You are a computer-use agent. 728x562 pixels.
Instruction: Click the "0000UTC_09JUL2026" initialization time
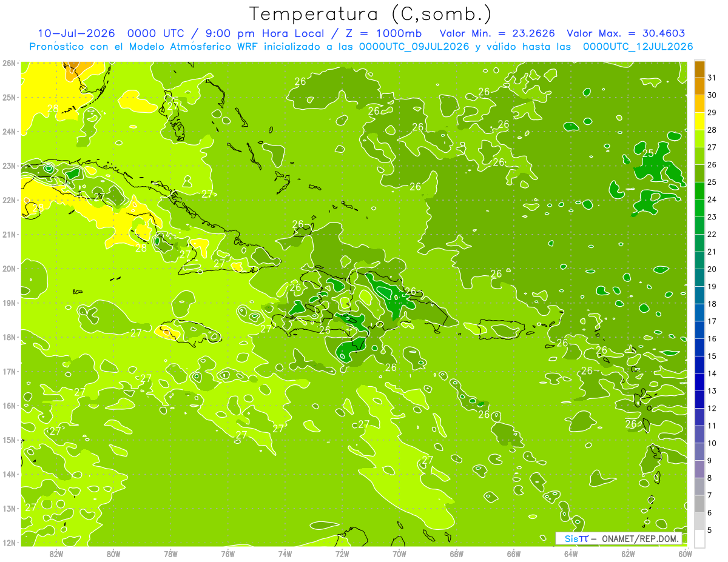[x=414, y=46]
